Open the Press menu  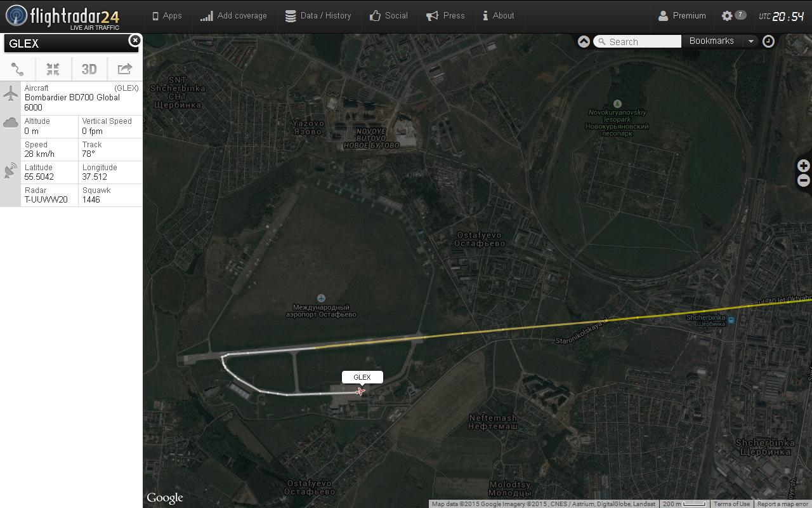coord(445,16)
